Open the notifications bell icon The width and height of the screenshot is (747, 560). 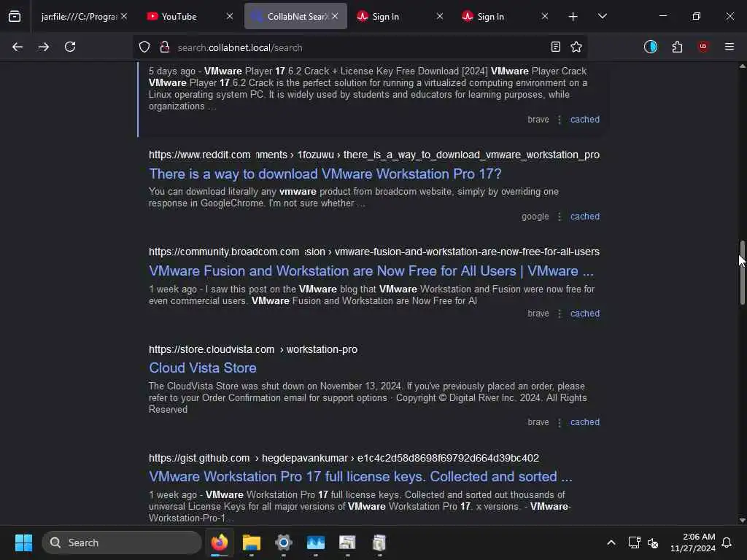pos(727,542)
